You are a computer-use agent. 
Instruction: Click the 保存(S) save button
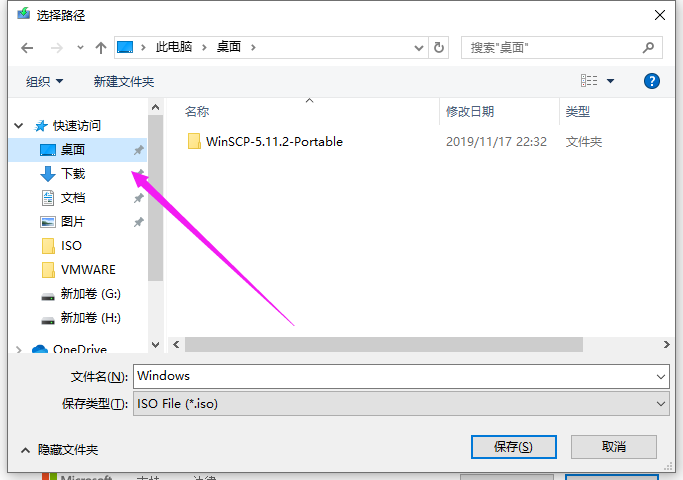click(514, 447)
